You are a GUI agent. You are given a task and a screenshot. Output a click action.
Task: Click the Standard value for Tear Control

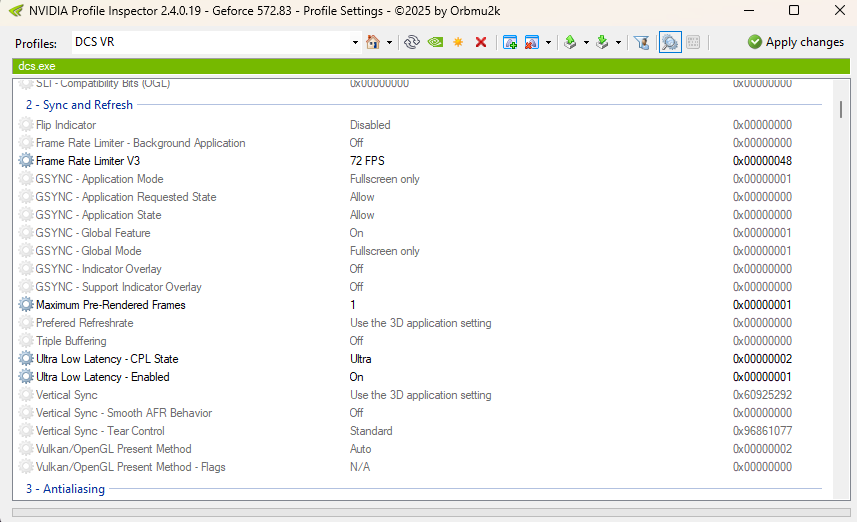(x=371, y=431)
